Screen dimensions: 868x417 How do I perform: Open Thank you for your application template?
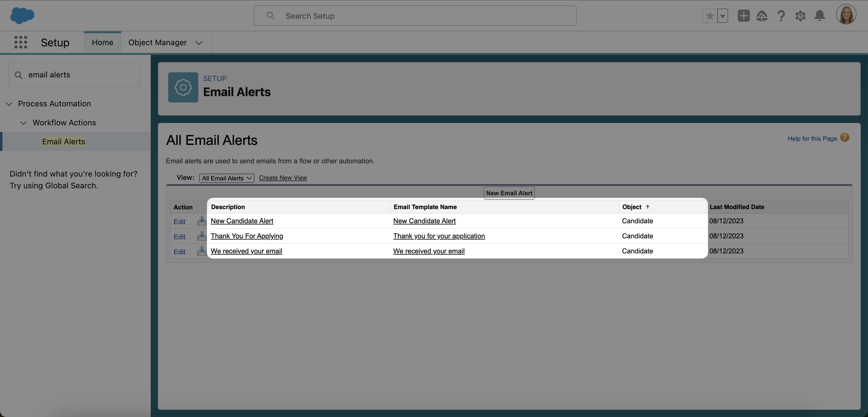coord(439,236)
